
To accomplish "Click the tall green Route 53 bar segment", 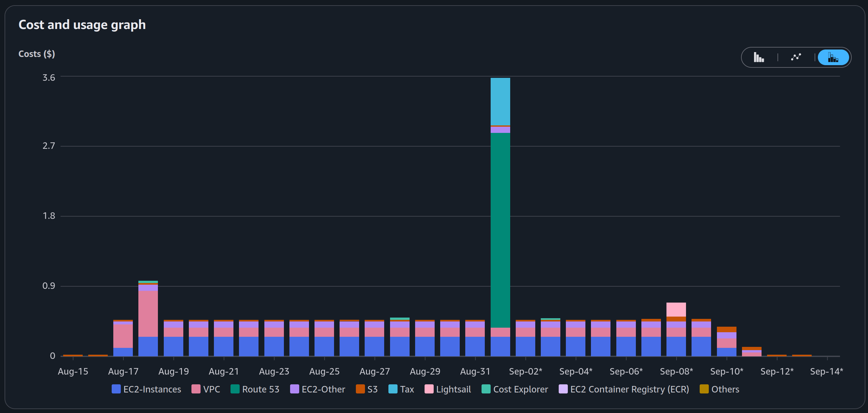I will [x=500, y=230].
